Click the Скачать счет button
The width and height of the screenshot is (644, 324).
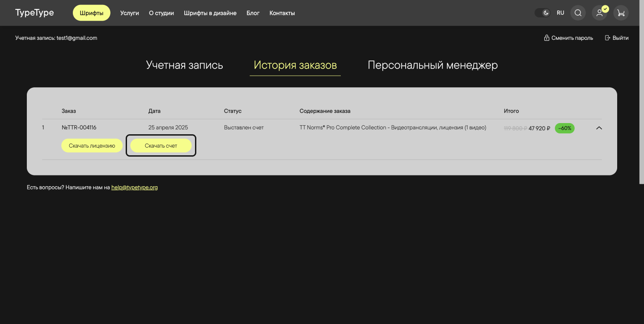161,145
